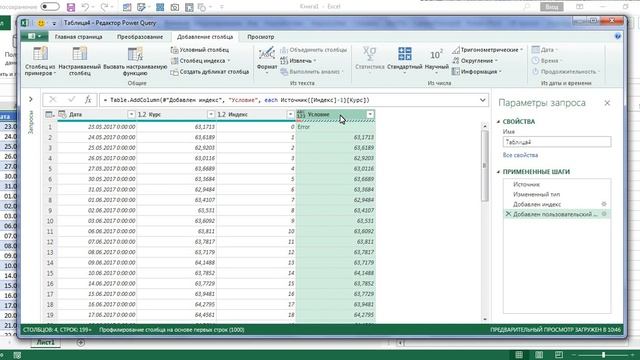Select Excel sheet tab Лист1
640x360 pixels.
click(46, 342)
